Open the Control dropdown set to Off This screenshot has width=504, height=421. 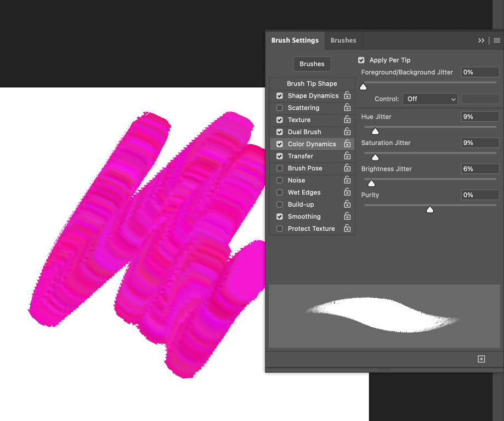430,99
